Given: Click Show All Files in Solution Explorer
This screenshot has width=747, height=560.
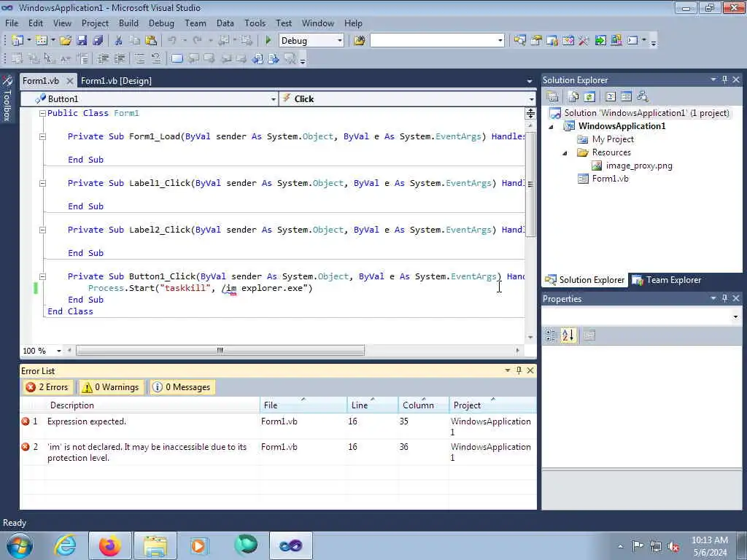Looking at the screenshot, I should coord(573,97).
